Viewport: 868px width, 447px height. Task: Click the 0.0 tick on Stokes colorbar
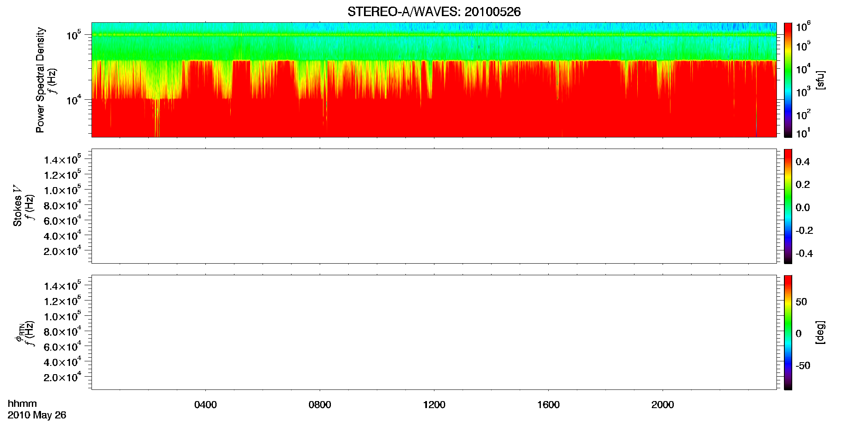[x=803, y=208]
